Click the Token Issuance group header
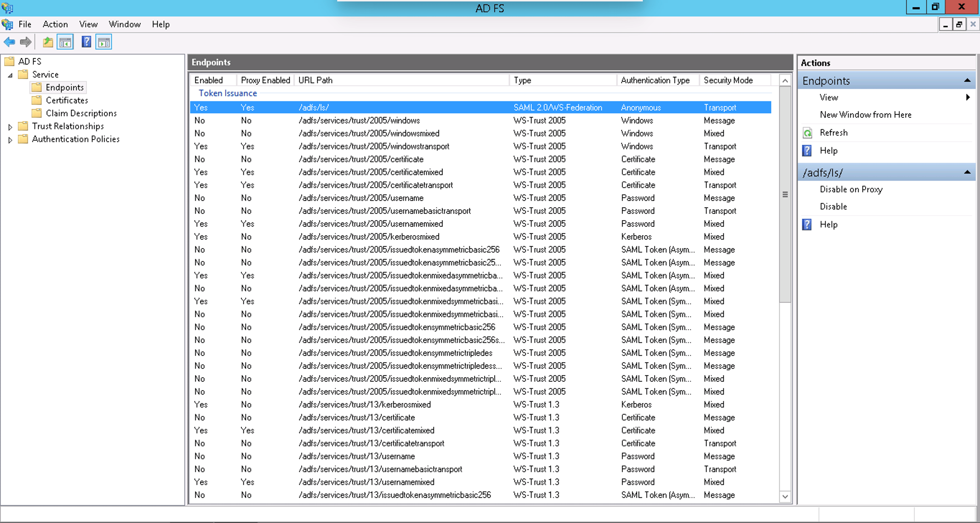 coord(228,93)
